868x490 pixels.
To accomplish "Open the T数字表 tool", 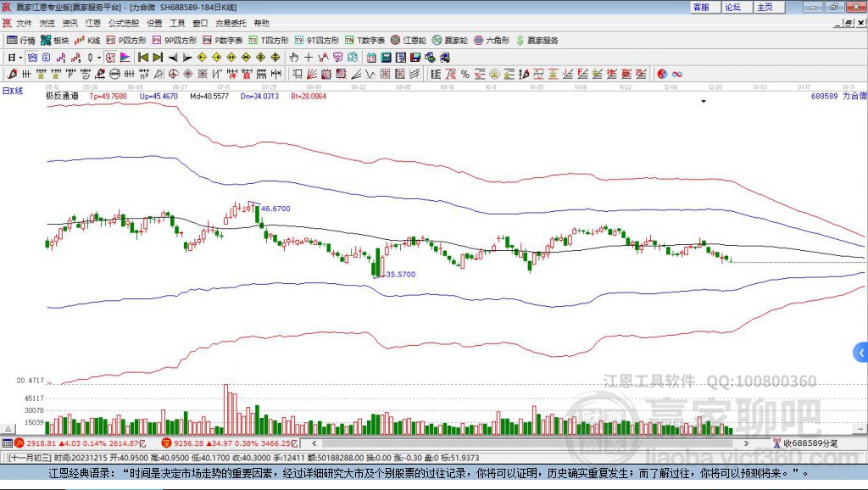I will tap(364, 41).
